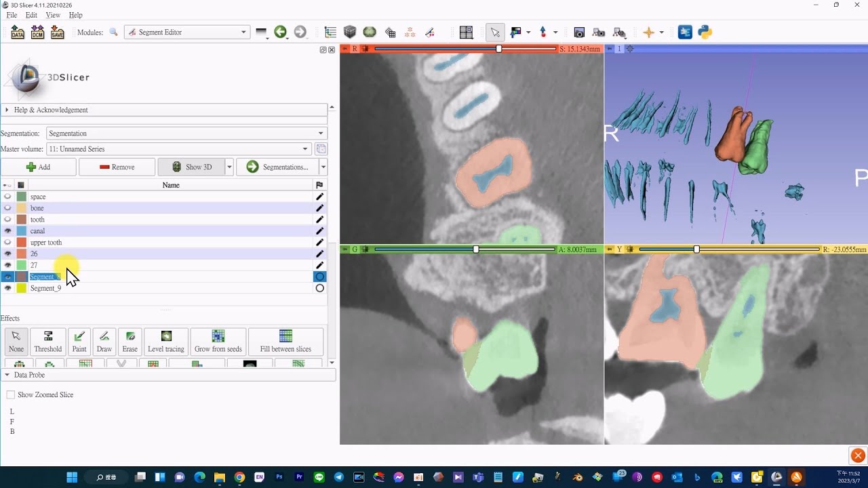Click the green slice view offset slider

click(465, 249)
